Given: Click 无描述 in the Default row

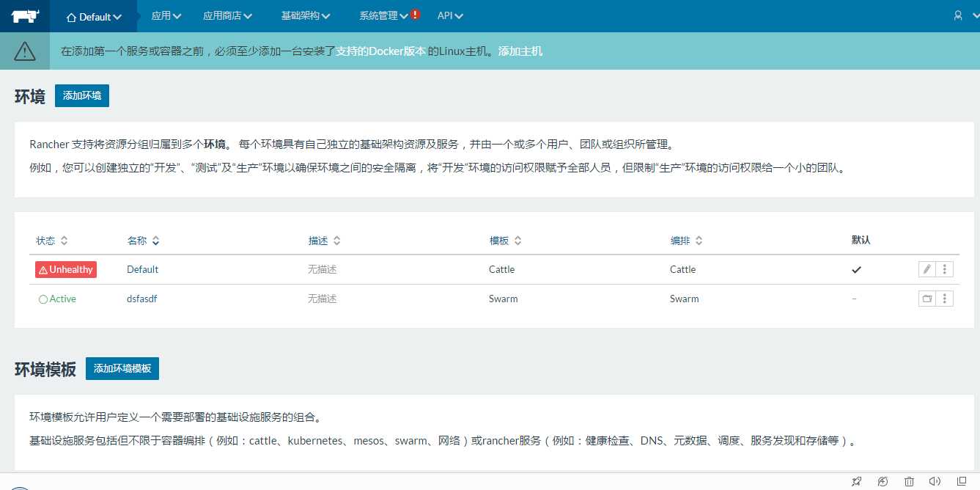Looking at the screenshot, I should click(x=323, y=269).
